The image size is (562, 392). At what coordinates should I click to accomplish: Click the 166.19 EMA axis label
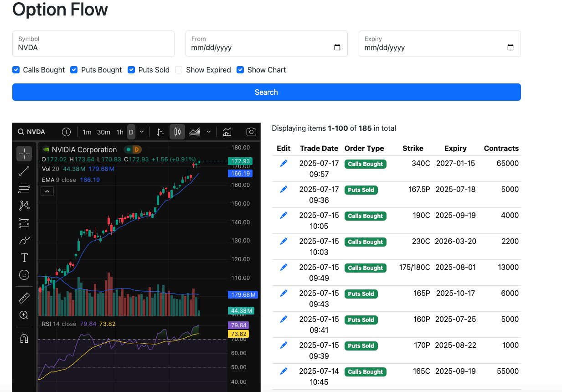[x=240, y=174]
